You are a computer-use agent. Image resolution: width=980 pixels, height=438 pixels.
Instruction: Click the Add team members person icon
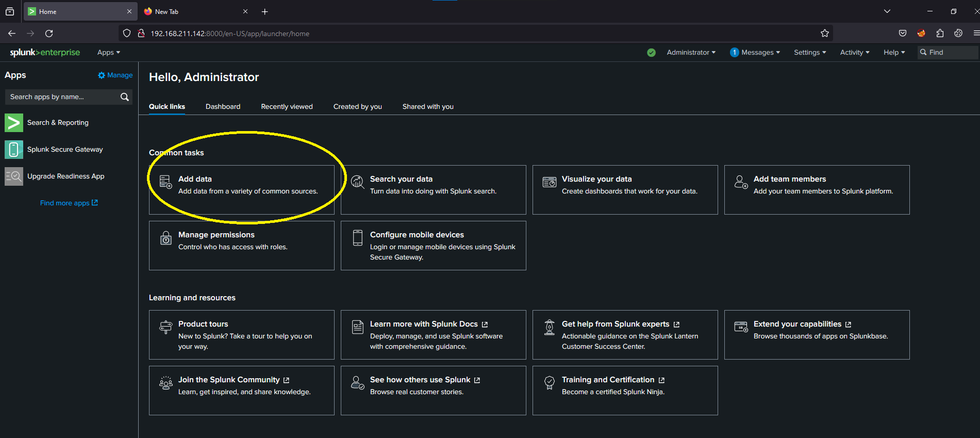coord(741,182)
